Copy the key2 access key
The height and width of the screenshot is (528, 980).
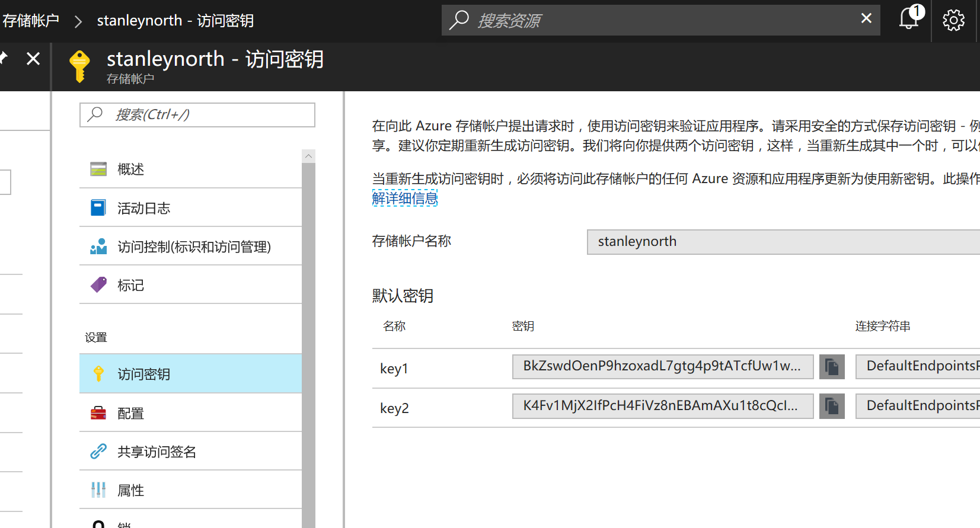point(832,407)
